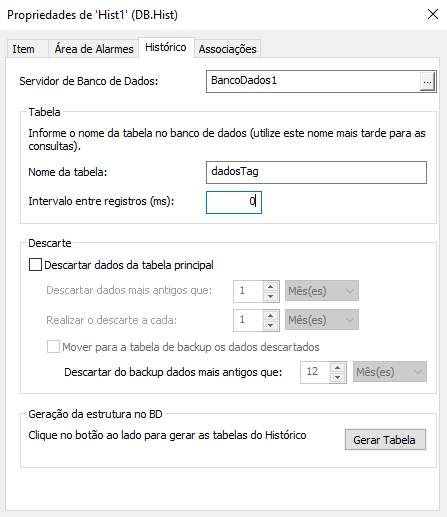Switch to the Área de Alarmes tab
The width and height of the screenshot is (447, 517).
click(x=94, y=49)
